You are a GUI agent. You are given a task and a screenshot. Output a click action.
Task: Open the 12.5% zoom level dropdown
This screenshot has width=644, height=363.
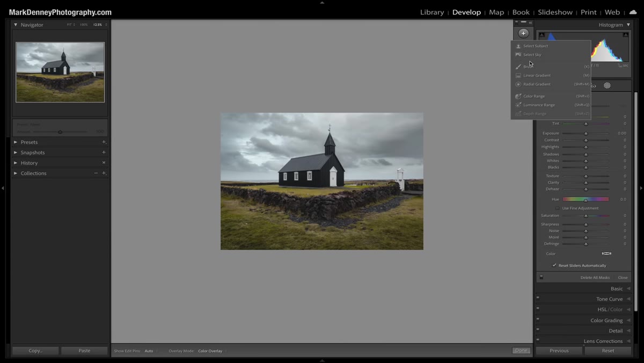[100, 25]
